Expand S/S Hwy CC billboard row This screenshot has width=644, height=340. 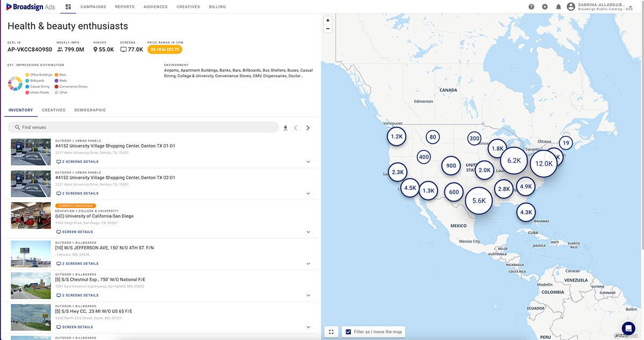click(x=308, y=327)
